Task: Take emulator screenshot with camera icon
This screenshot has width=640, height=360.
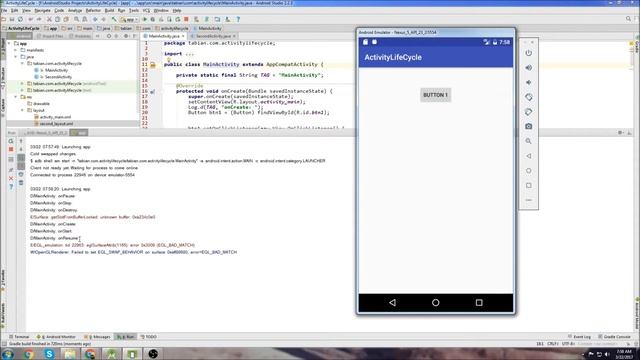Action: (x=529, y=127)
